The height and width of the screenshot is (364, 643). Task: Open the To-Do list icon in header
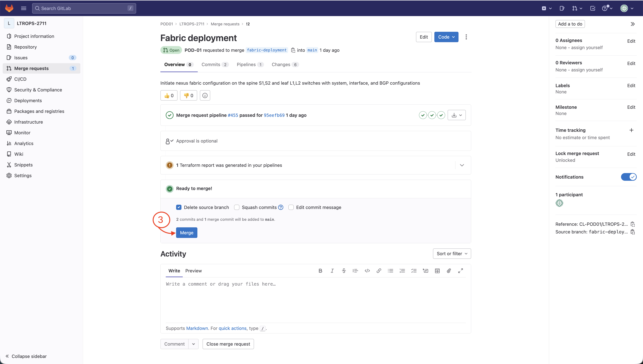(x=592, y=8)
